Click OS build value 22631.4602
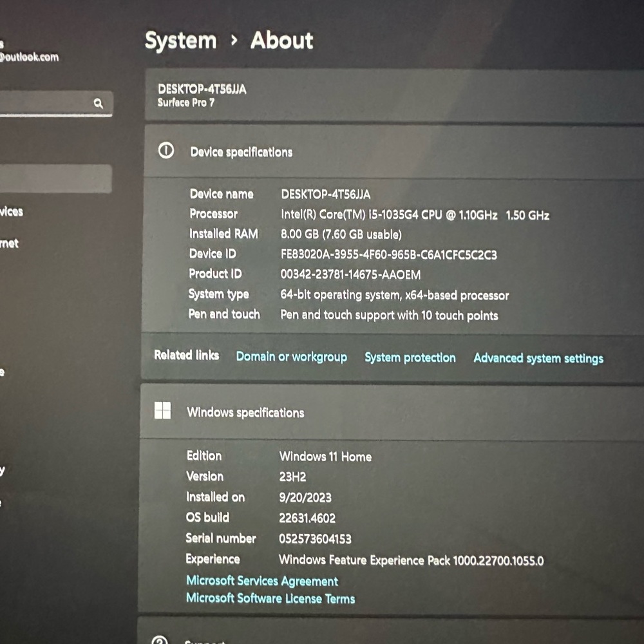 [x=307, y=518]
